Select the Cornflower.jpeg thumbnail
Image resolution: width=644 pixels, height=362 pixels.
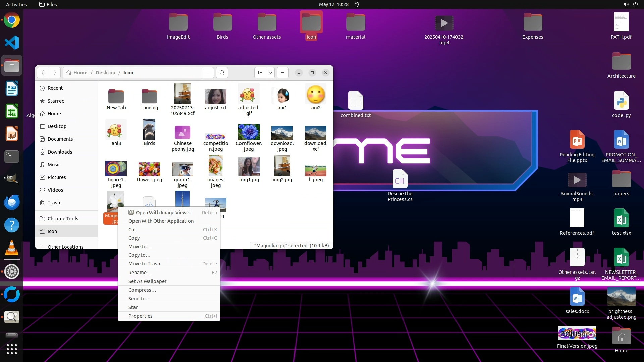249,132
